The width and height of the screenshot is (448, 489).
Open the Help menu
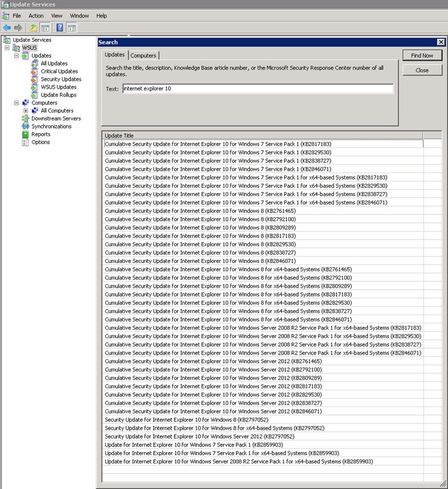[101, 16]
